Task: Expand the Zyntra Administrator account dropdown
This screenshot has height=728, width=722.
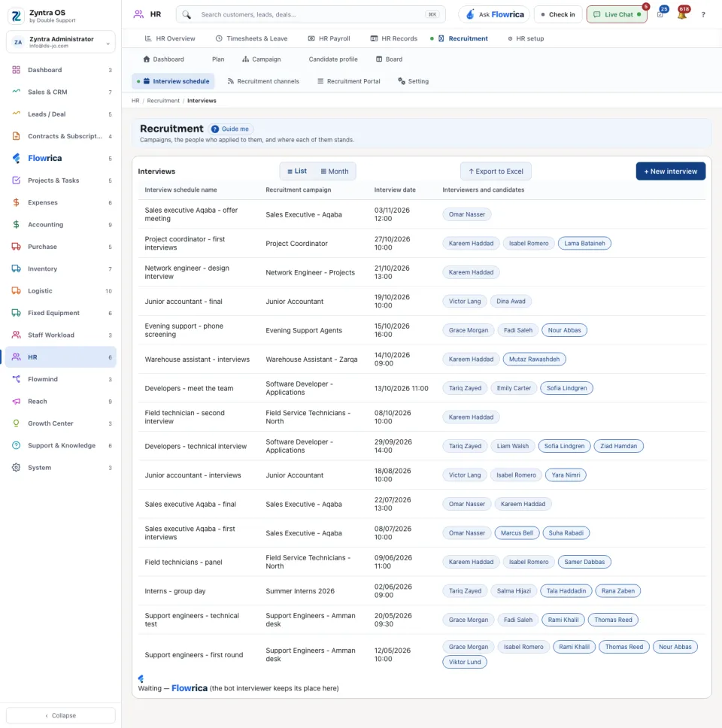Action: click(x=61, y=42)
